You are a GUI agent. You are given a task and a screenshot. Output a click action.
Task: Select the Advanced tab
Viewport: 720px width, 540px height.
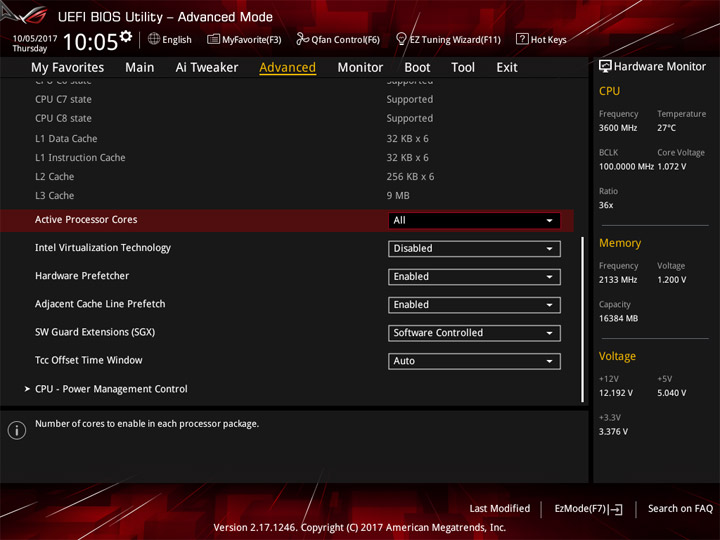(x=287, y=68)
